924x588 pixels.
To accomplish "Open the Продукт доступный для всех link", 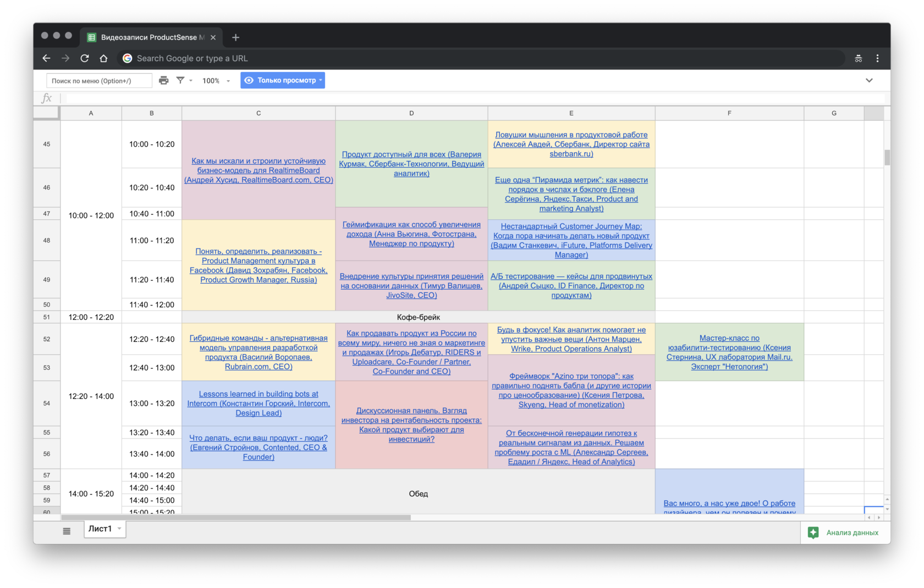I will [411, 164].
